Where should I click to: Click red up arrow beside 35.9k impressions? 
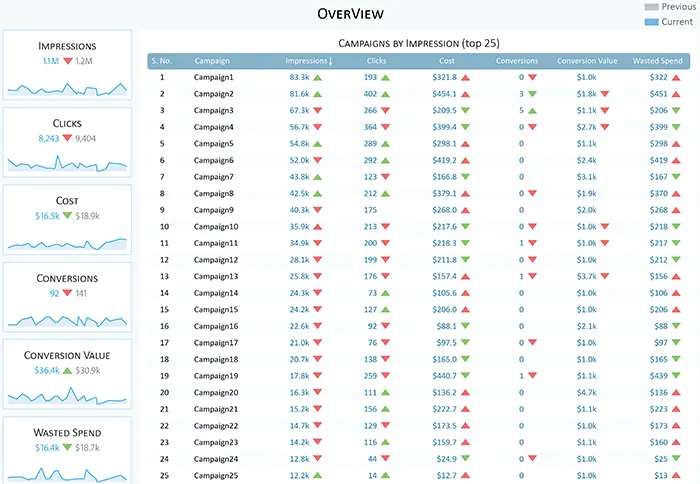317,227
